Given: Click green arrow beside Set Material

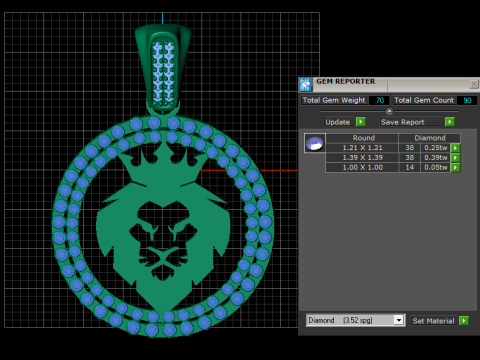Looking at the screenshot, I should (x=464, y=321).
